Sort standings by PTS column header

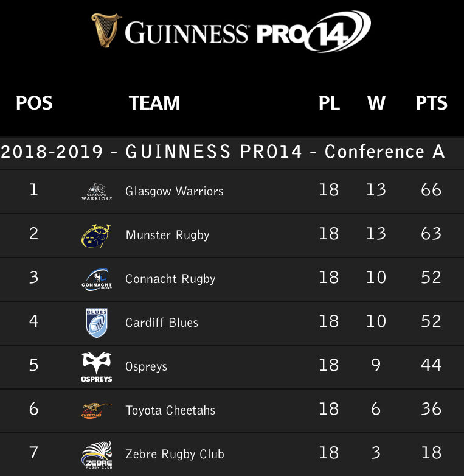(x=431, y=103)
